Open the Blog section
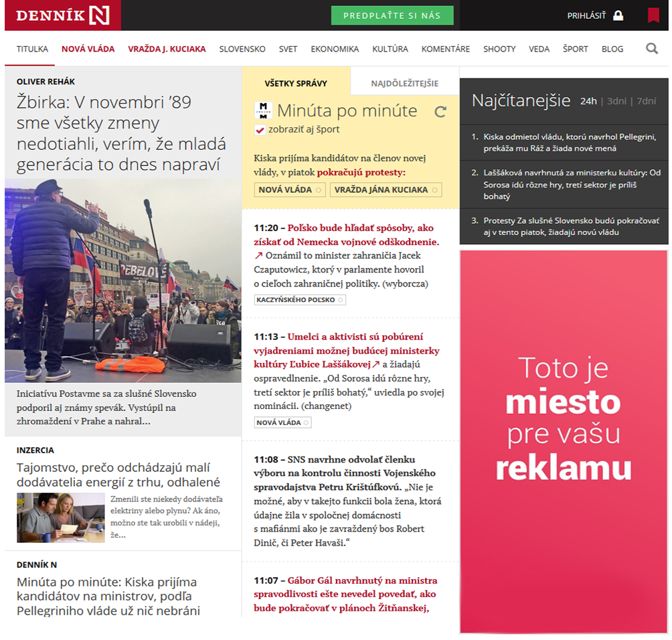Image resolution: width=672 pixels, height=640 pixels. [612, 49]
